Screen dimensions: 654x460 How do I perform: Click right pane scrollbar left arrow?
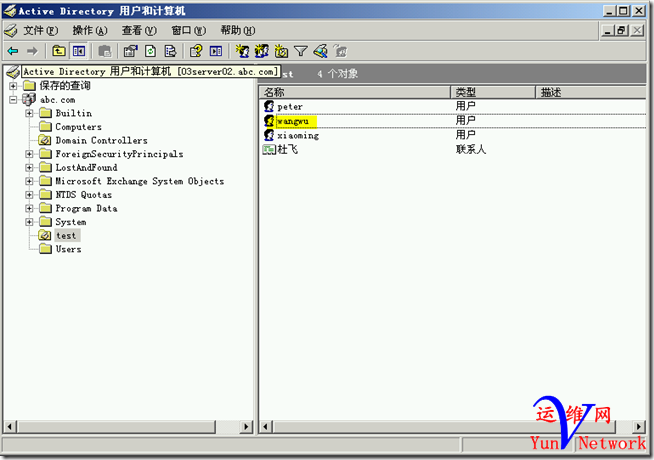[x=266, y=427]
